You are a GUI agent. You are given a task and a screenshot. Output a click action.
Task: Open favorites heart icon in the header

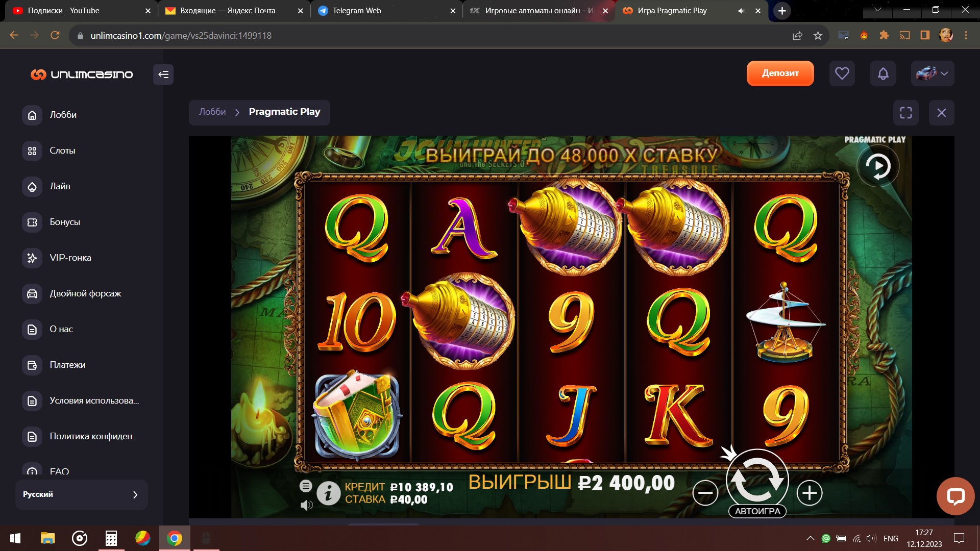pos(842,73)
